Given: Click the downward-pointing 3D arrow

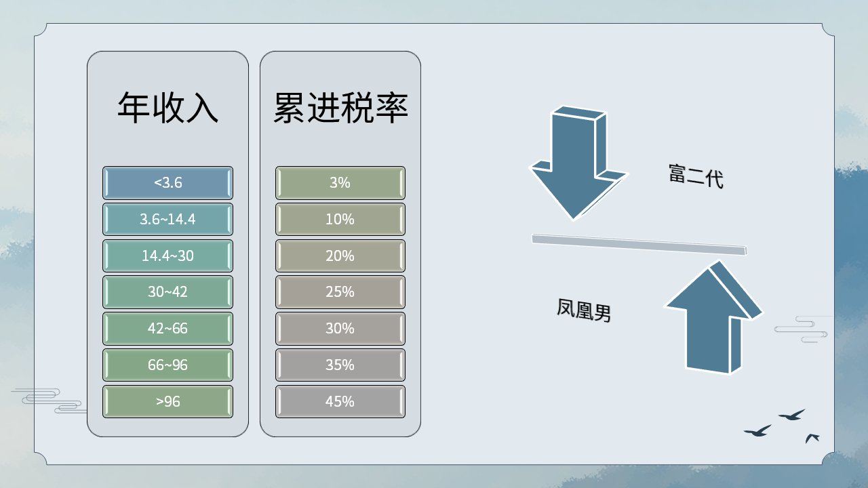Looking at the screenshot, I should 574,164.
